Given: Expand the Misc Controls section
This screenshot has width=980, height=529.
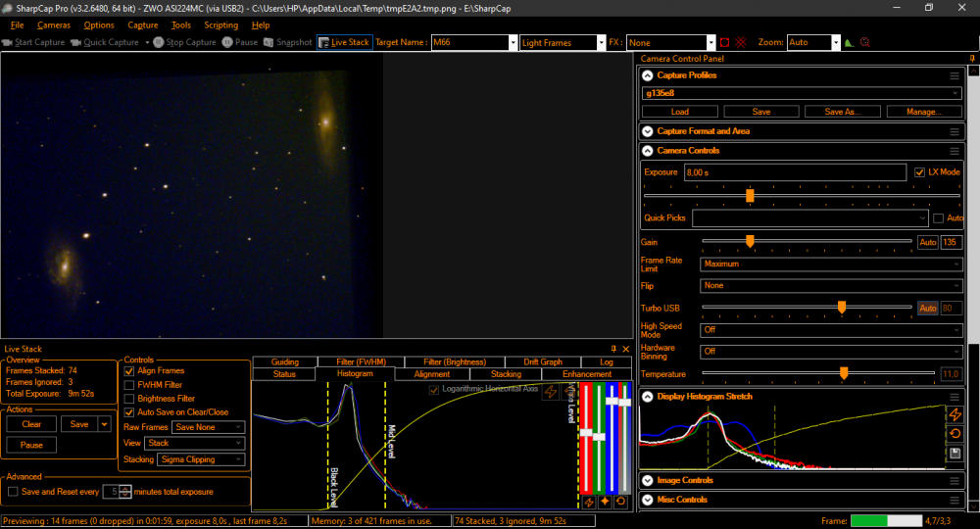Looking at the screenshot, I should point(648,501).
